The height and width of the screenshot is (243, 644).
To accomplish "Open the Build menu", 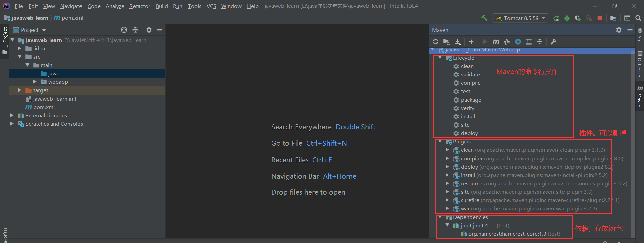I will point(162,6).
